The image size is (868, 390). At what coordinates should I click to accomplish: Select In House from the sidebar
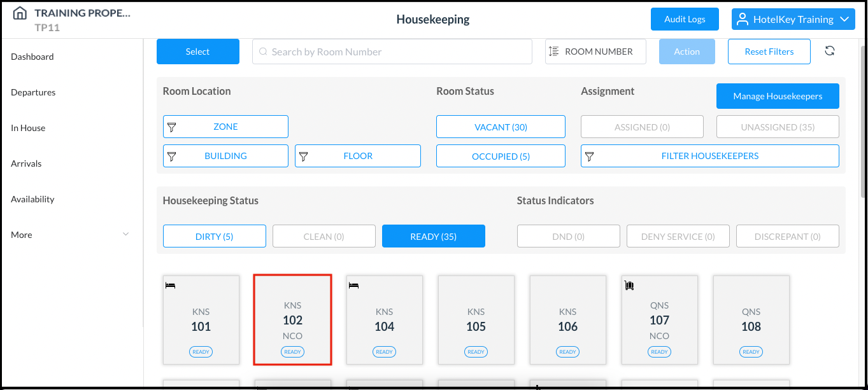(28, 128)
